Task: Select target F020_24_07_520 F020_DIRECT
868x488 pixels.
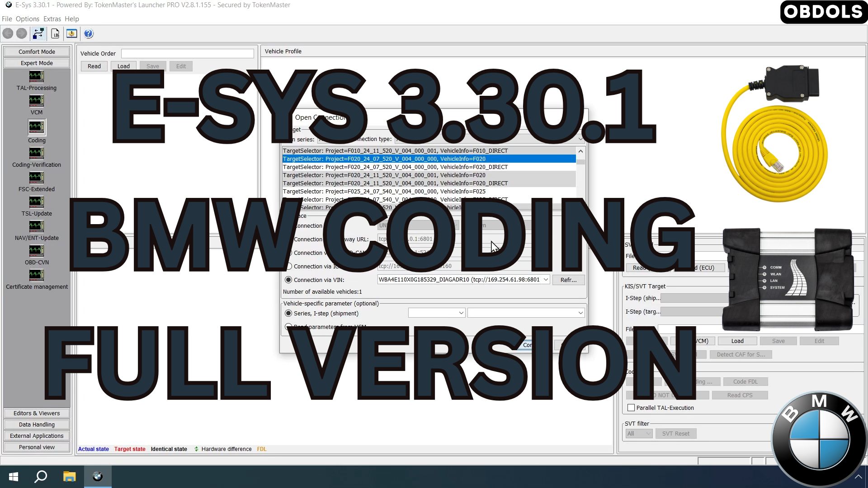Action: [x=429, y=167]
